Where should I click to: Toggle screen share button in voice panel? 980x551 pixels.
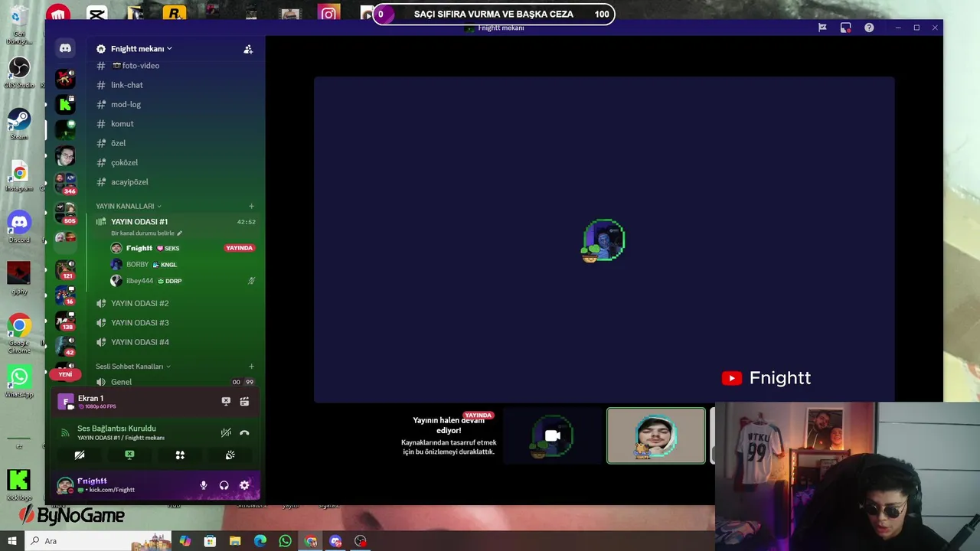point(129,455)
